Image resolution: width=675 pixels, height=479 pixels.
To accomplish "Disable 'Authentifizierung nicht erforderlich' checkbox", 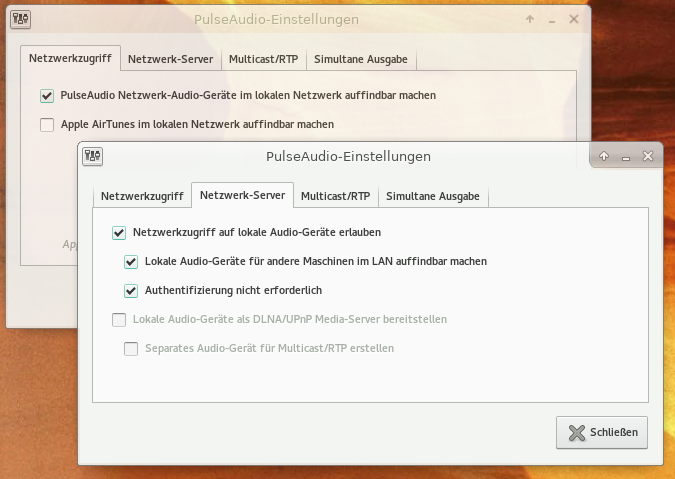I will click(x=131, y=291).
